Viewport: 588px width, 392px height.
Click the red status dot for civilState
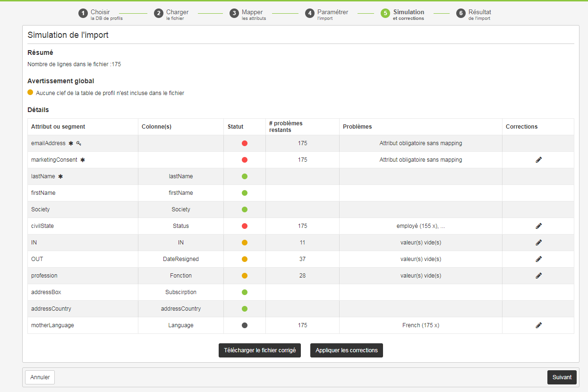tap(245, 226)
